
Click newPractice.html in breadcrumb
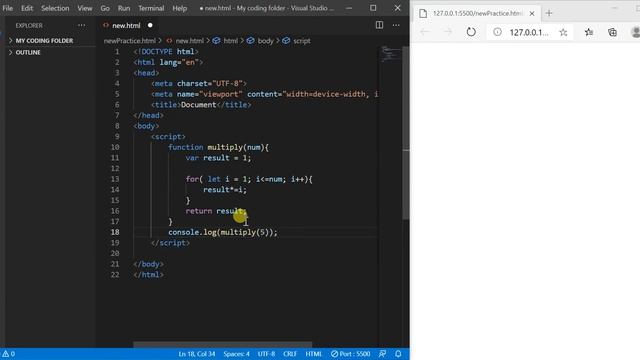(x=130, y=41)
